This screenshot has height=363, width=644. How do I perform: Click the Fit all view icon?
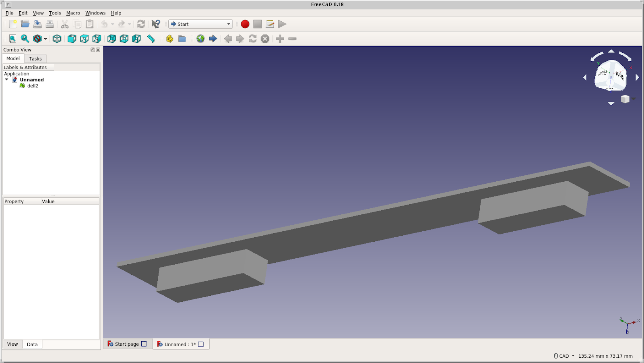tap(12, 39)
